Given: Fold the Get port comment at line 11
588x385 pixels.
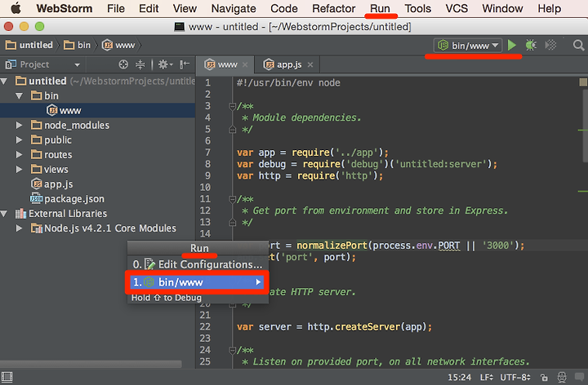Looking at the screenshot, I should [x=232, y=199].
